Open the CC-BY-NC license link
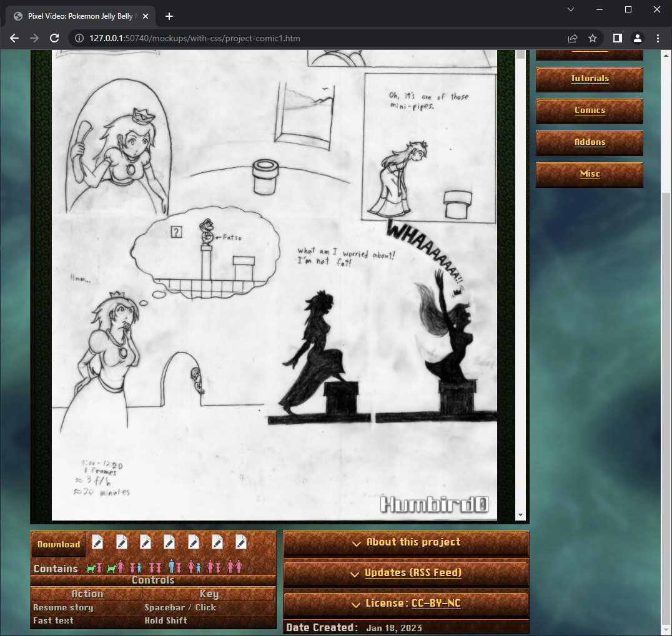Viewport: 672px width, 636px height. click(x=436, y=604)
